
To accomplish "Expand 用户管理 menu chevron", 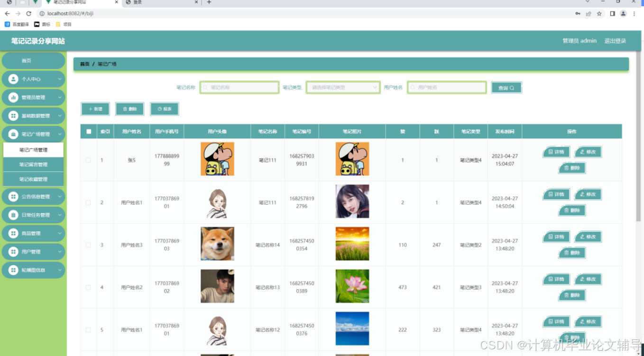I will pos(60,252).
